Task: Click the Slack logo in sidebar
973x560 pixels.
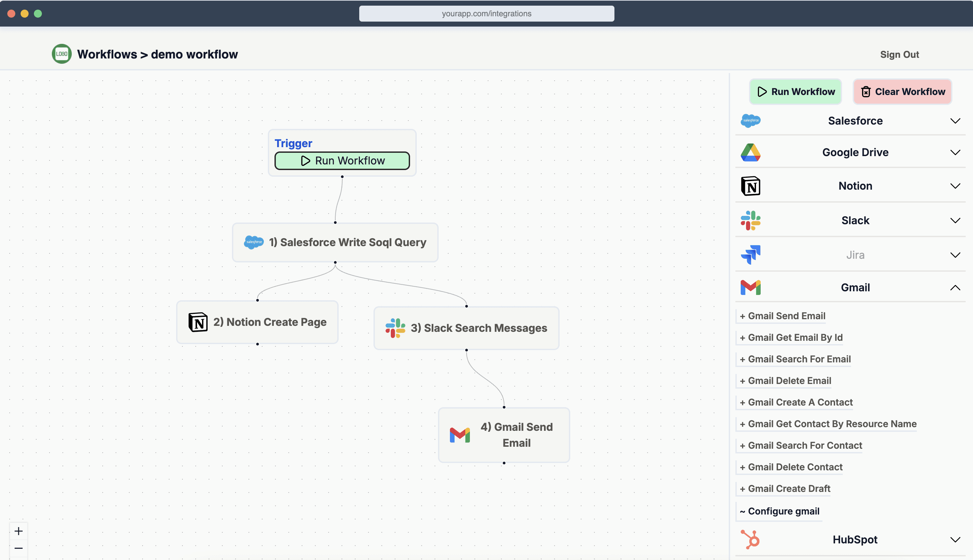Action: (750, 221)
